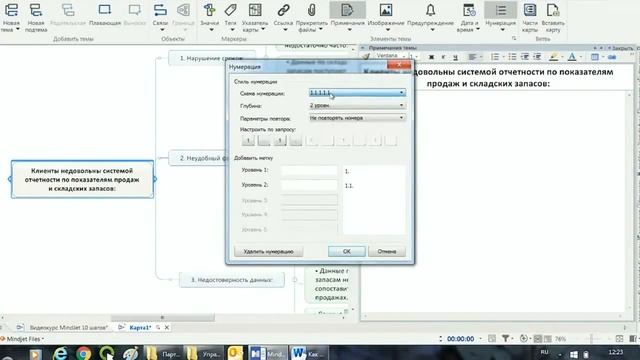Click the Дата и время icon

pos(469,10)
